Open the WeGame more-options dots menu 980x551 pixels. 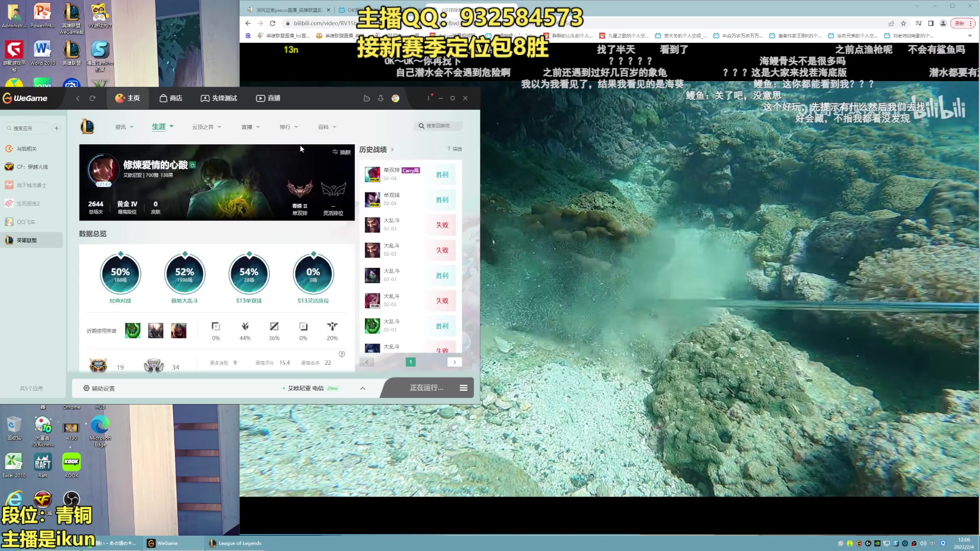(x=428, y=98)
